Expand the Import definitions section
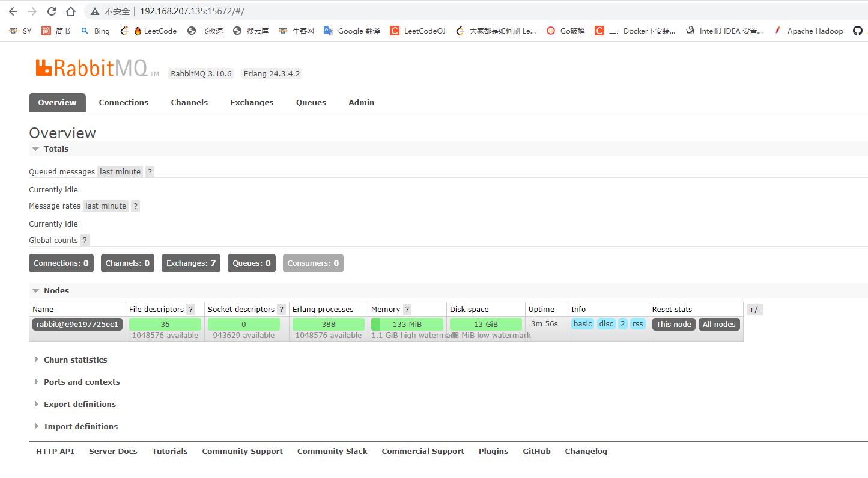The height and width of the screenshot is (478, 868). [x=76, y=426]
